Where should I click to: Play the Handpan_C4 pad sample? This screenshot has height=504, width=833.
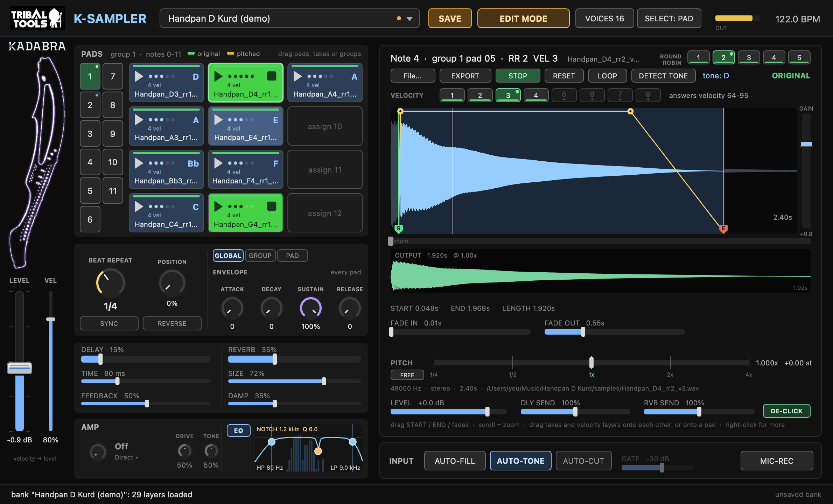tap(139, 206)
